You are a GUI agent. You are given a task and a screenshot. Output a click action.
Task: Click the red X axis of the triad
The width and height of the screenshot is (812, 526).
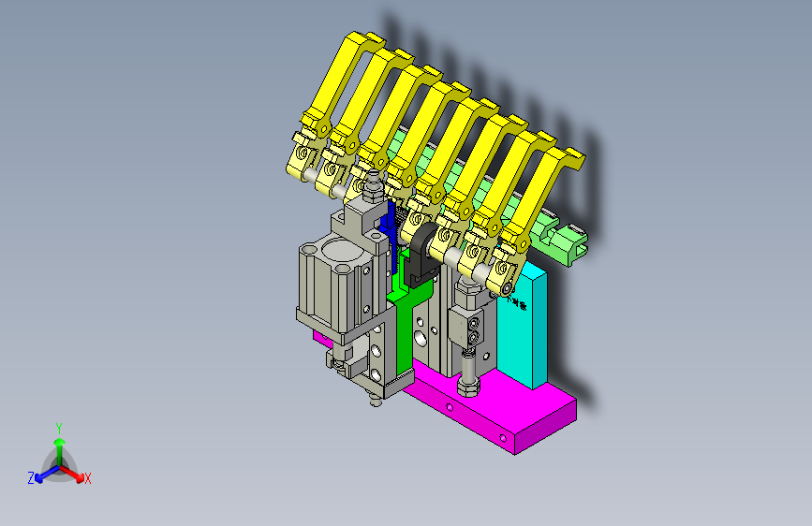[x=74, y=474]
